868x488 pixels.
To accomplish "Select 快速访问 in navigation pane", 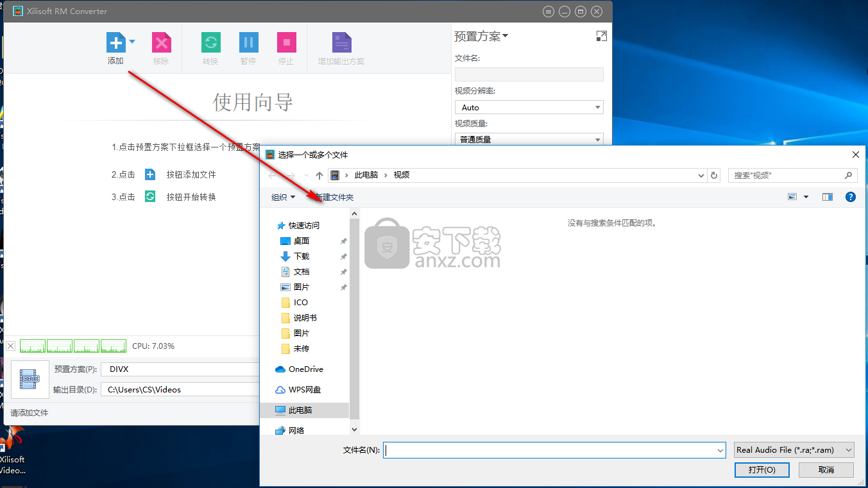I will (304, 226).
